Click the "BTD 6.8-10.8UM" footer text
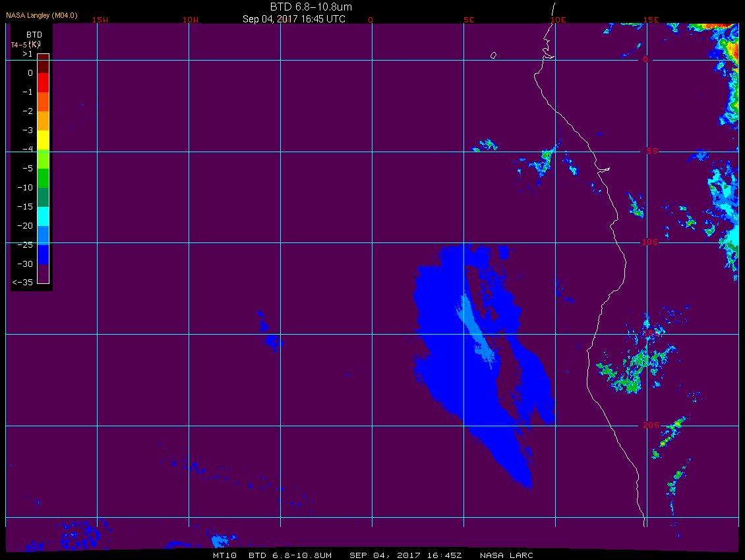 click(x=290, y=555)
